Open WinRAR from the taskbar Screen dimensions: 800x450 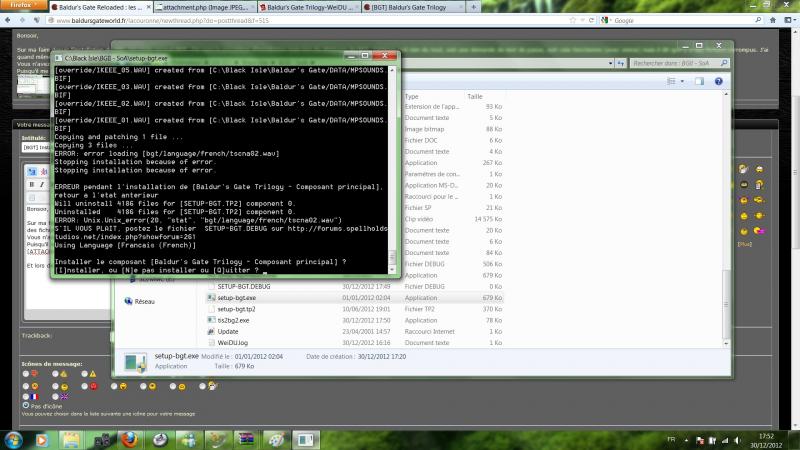[x=246, y=440]
